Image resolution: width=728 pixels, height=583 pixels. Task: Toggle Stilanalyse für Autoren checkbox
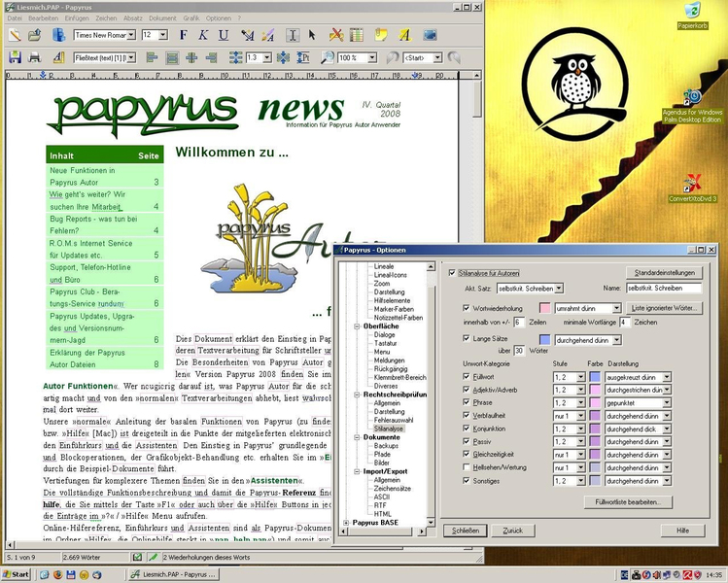[452, 273]
